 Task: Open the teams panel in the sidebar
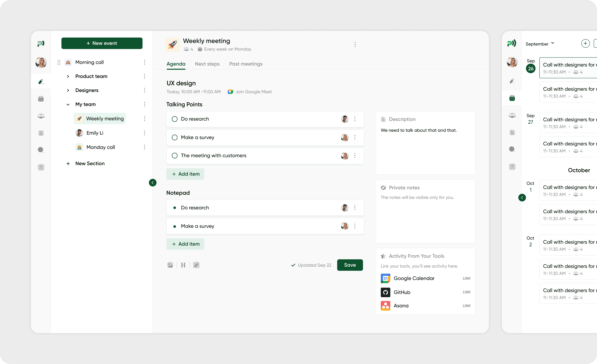(41, 116)
